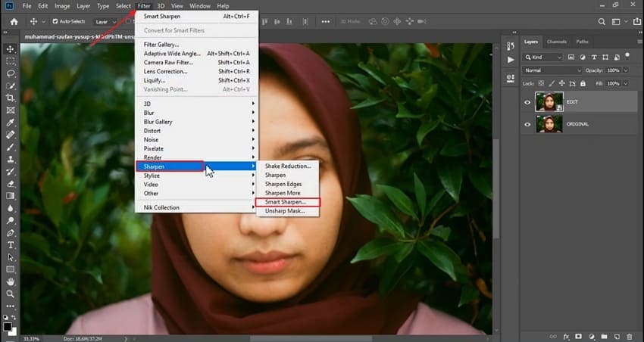Create a new adjustment layer
This screenshot has width=644, height=342.
(592, 337)
